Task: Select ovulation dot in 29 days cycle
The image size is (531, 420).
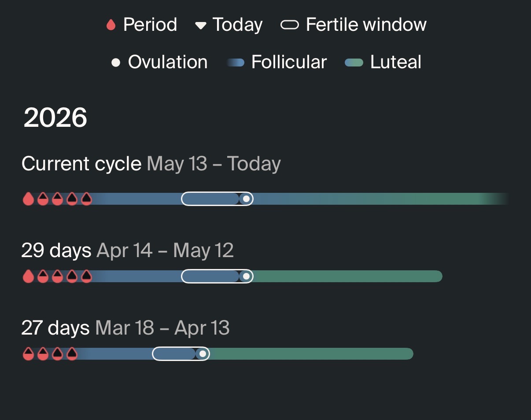Action: click(x=247, y=276)
